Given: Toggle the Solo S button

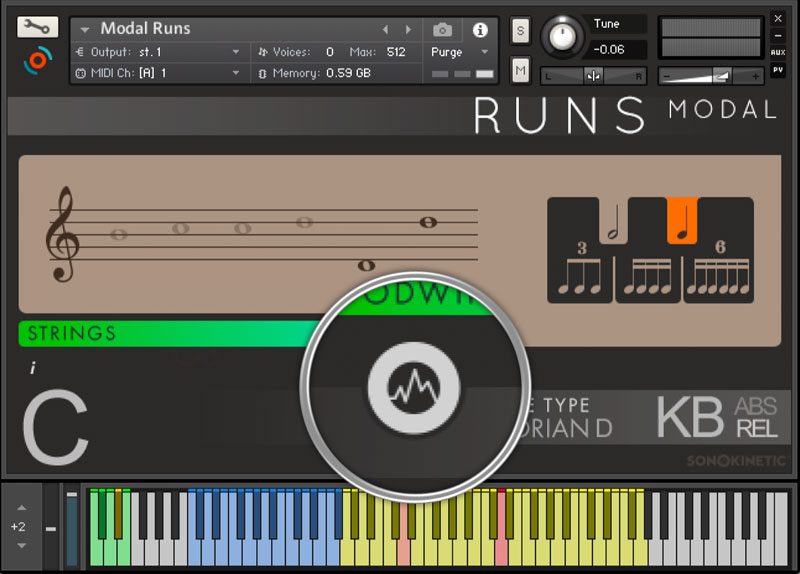Looking at the screenshot, I should coord(520,30).
